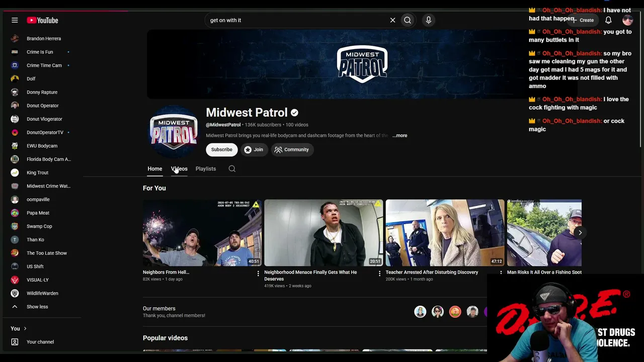Start voice search with the microphone

pos(429,20)
